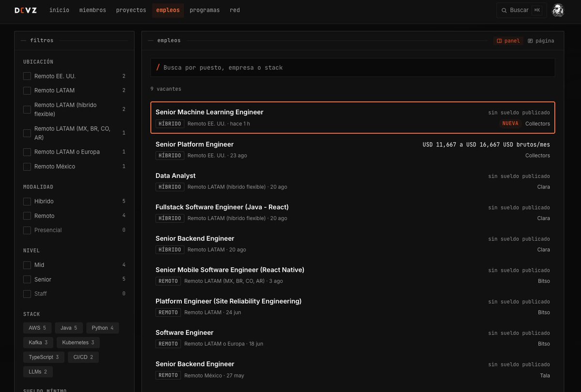This screenshot has width=581, height=392.
Task: Open Platform Engineer (Site Reliability Engineering)
Action: (352, 306)
